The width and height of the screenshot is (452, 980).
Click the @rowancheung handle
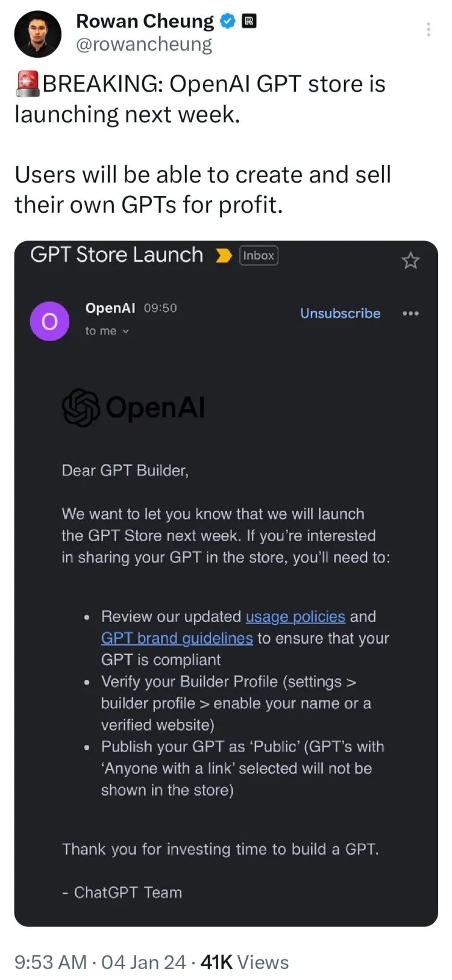pos(143,45)
